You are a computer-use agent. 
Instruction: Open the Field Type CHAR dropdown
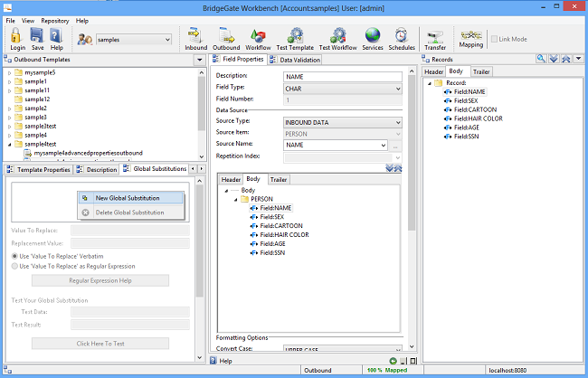(398, 89)
